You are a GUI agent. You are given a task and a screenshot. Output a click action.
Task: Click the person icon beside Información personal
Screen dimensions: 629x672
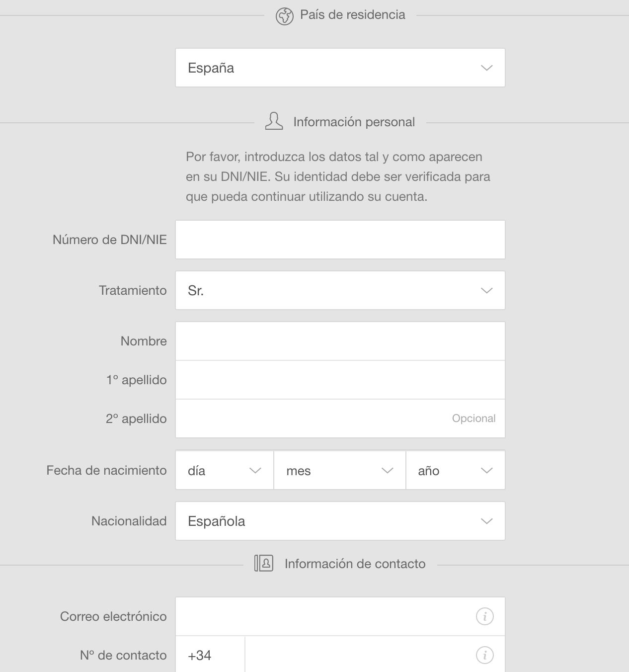click(x=274, y=121)
